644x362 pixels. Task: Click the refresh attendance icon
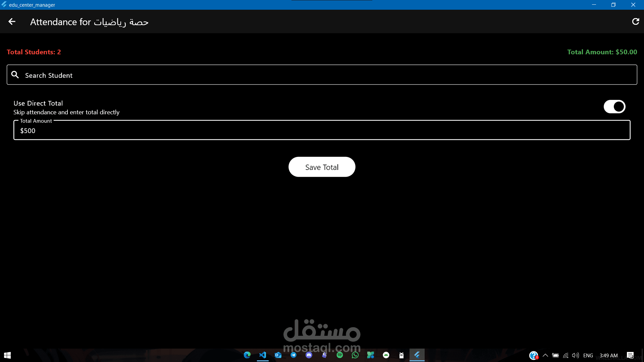(x=635, y=22)
